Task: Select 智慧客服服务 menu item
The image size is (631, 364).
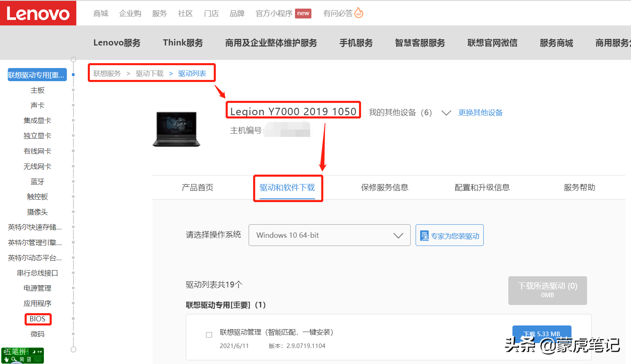Action: pos(420,43)
